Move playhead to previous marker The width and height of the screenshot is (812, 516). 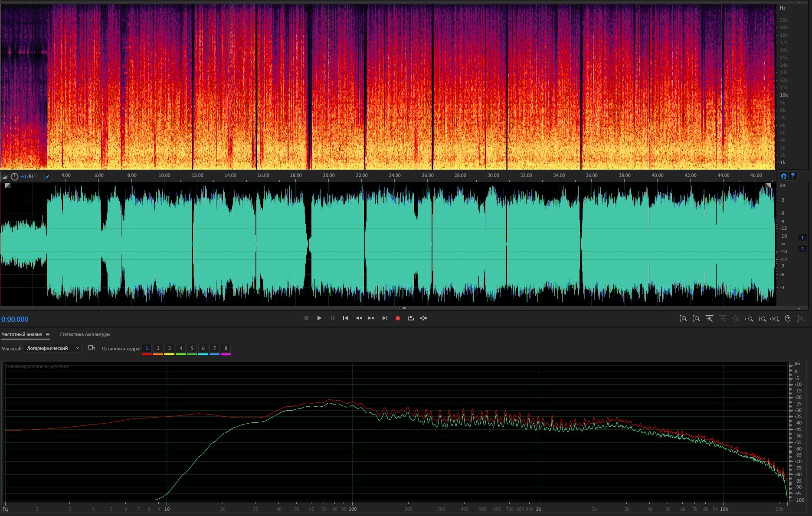345,318
